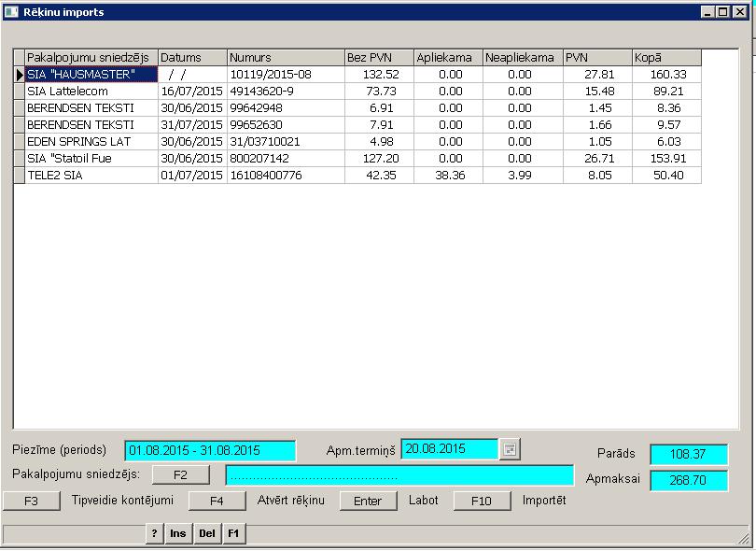Click the Numurs column header
The width and height of the screenshot is (756, 551).
point(286,57)
